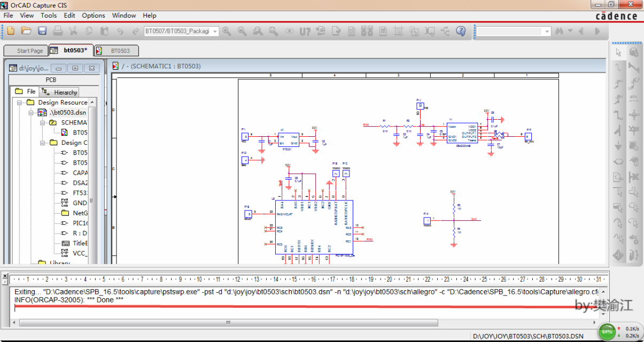Select the VCC_ power symbol in Design Cache
This screenshot has height=342, width=644.
tap(80, 253)
